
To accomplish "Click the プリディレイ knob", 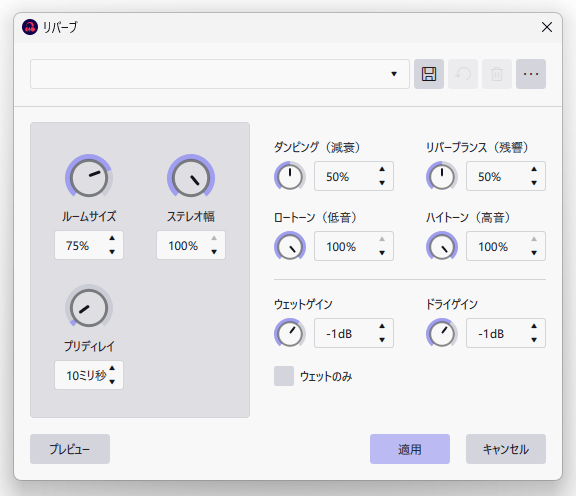I will (x=89, y=308).
